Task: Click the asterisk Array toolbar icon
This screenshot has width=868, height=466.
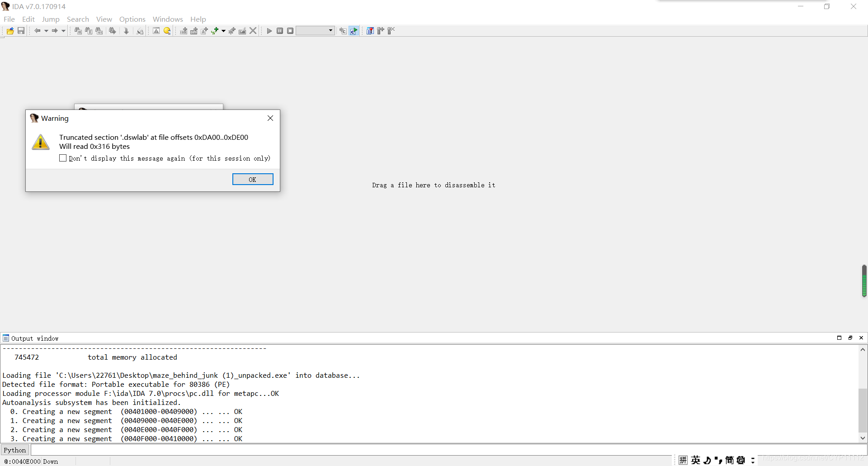Action: point(232,31)
